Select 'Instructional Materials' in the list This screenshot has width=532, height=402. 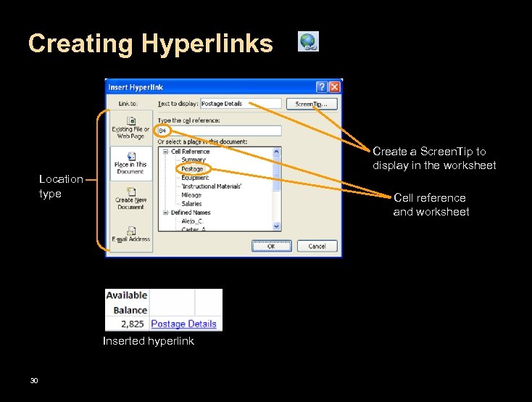[x=212, y=186]
